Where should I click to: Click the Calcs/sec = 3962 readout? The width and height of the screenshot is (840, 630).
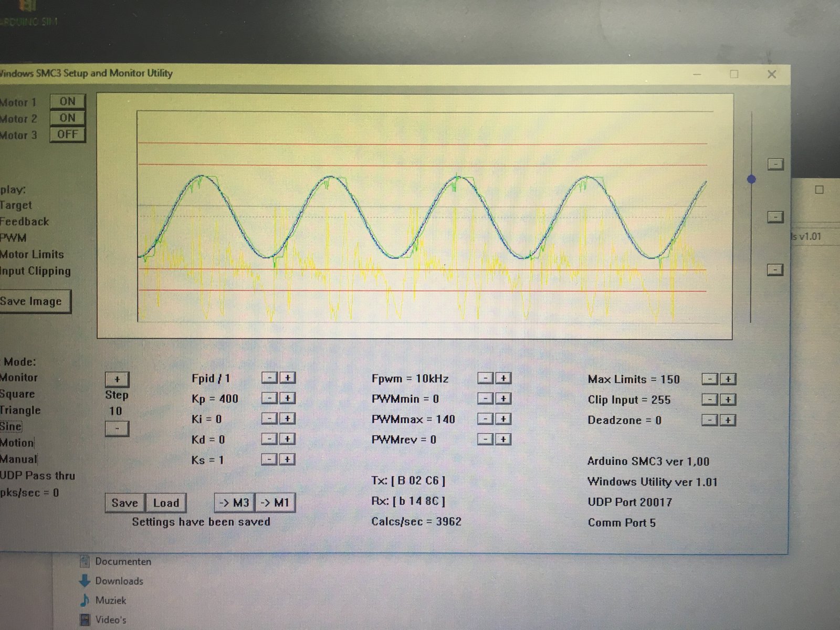click(416, 521)
